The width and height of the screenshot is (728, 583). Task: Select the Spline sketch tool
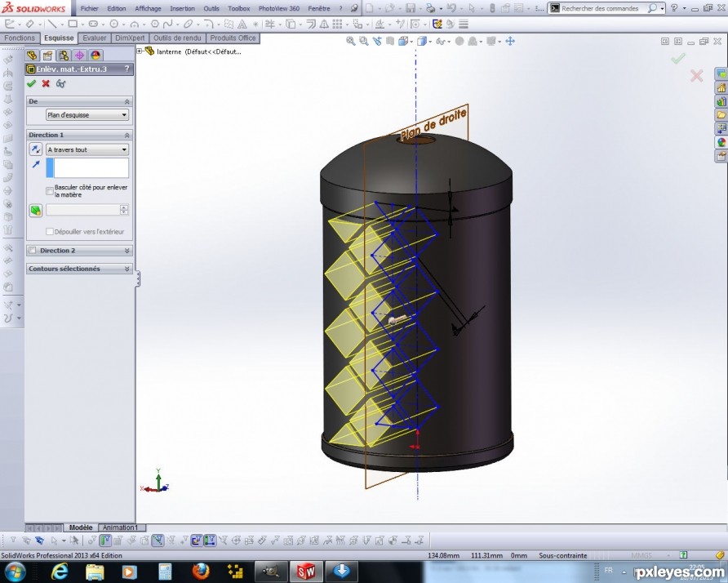coord(167,24)
